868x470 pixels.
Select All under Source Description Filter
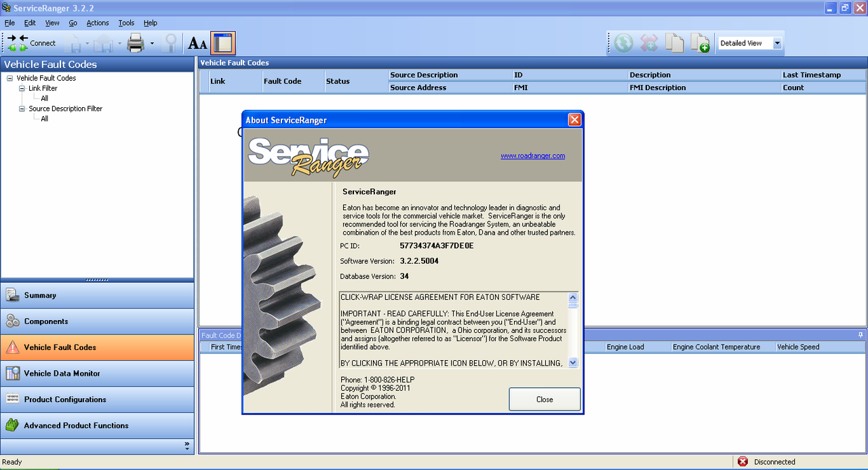[x=44, y=119]
